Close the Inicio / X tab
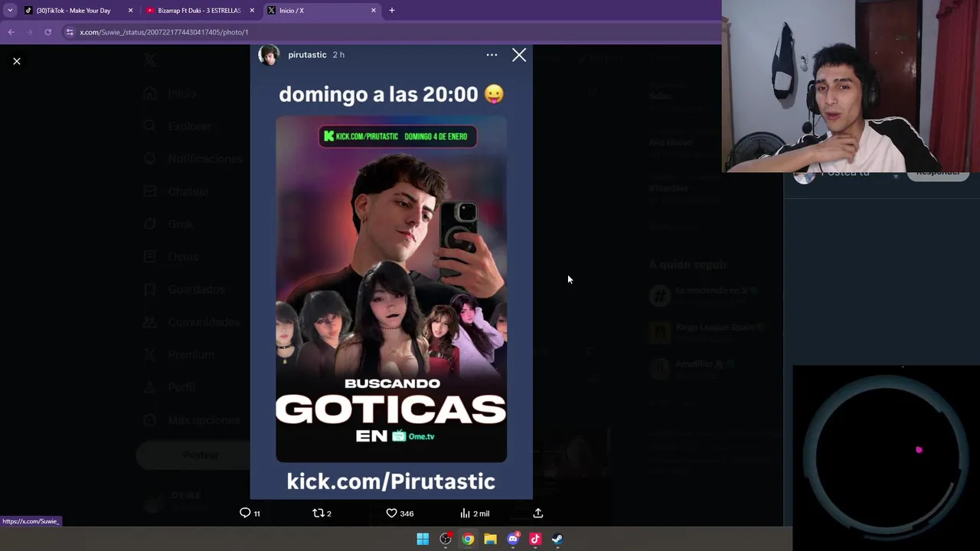The width and height of the screenshot is (980, 551). click(374, 11)
